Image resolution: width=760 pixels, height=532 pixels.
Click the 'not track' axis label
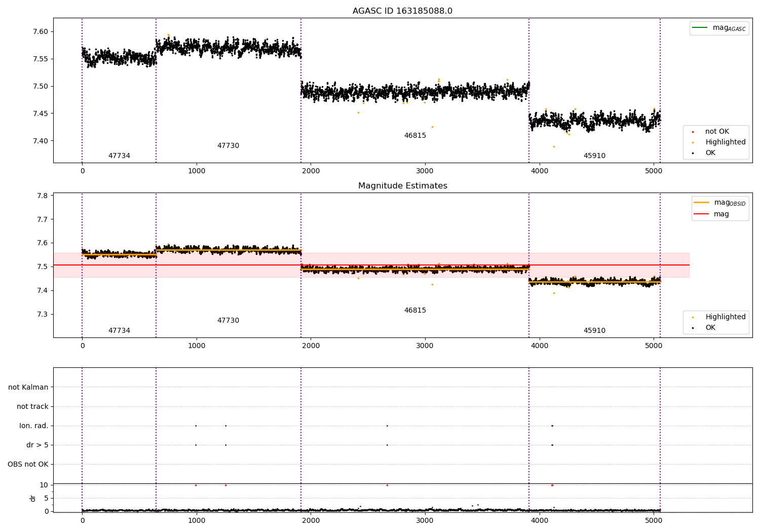pos(32,407)
